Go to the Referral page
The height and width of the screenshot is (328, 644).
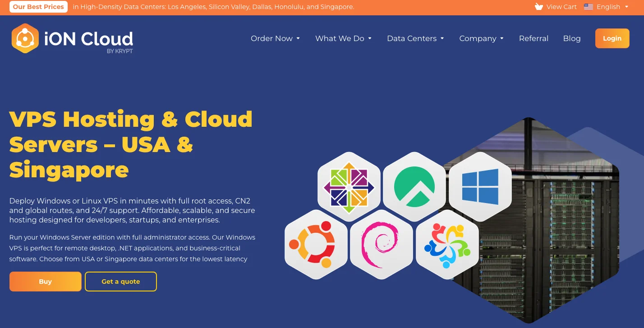pos(534,38)
